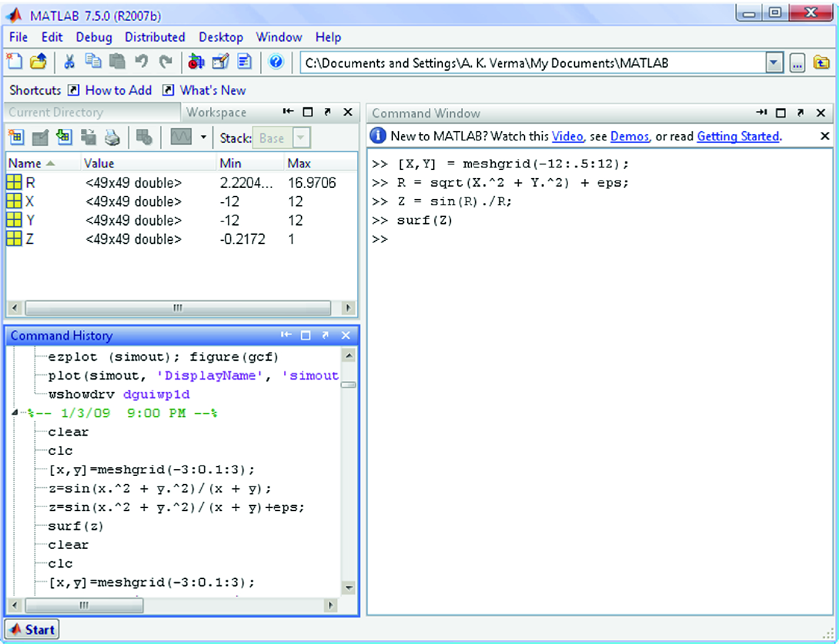
Task: Open the Desktop menu
Action: tap(221, 37)
